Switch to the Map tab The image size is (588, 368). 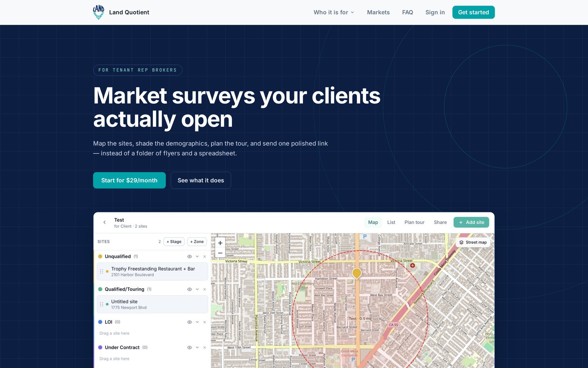tap(373, 222)
